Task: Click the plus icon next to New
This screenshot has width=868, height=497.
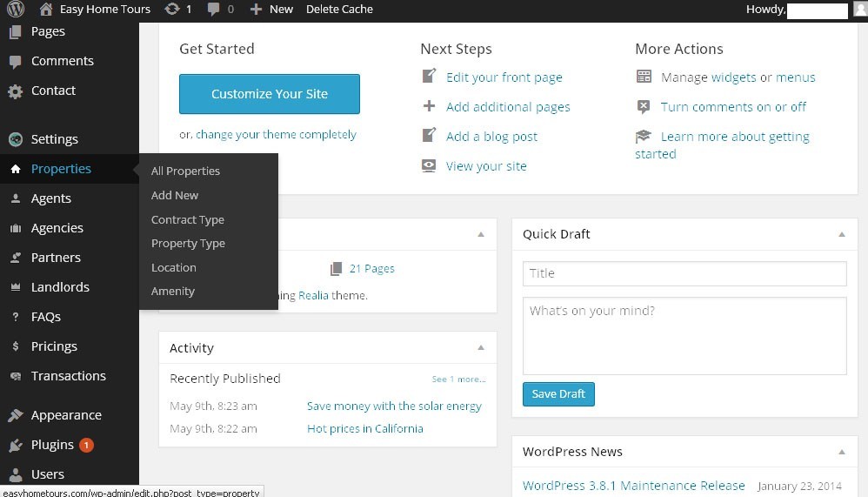Action: [256, 10]
